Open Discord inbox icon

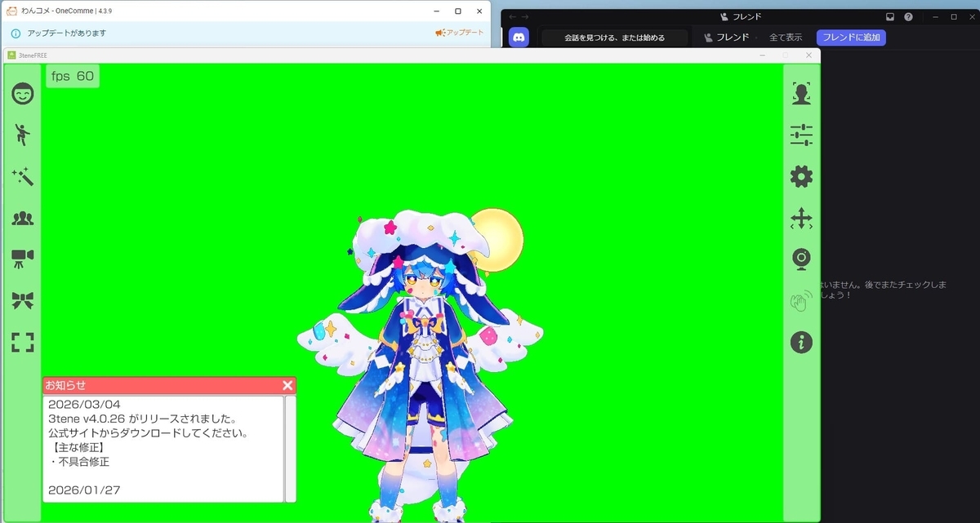[890, 16]
